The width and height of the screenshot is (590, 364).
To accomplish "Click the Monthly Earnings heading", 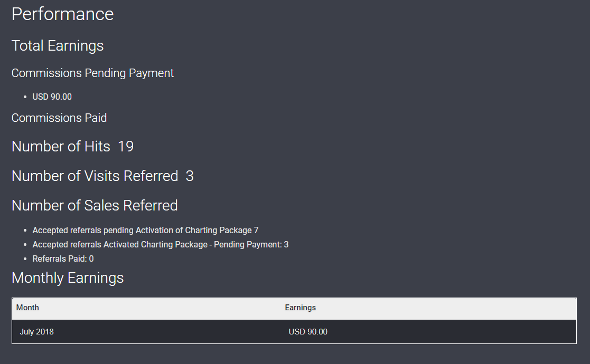I will [68, 277].
